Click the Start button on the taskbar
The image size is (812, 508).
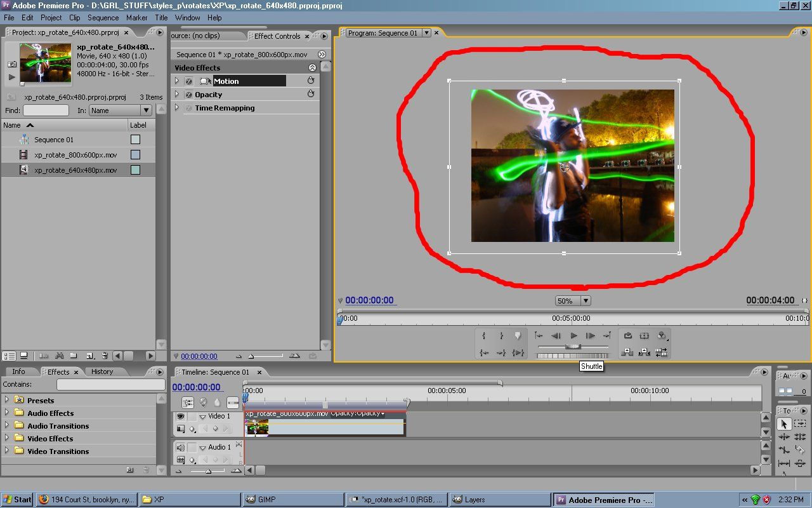click(16, 499)
